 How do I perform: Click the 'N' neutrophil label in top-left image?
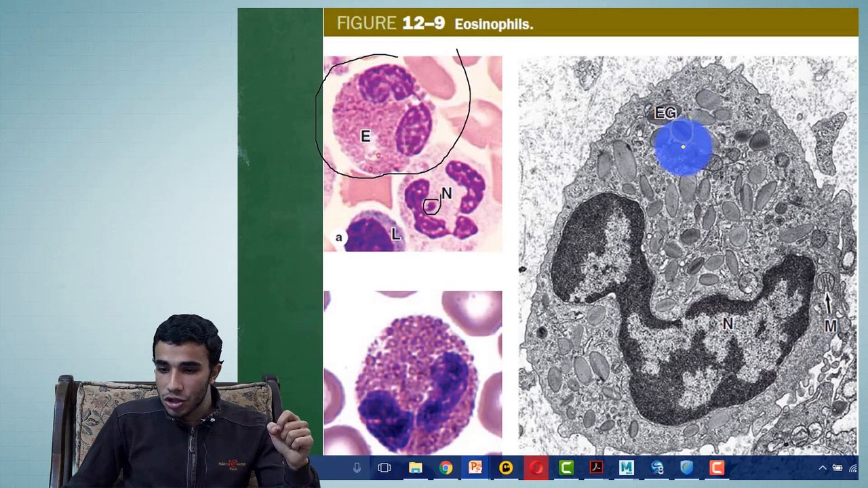[x=446, y=195]
